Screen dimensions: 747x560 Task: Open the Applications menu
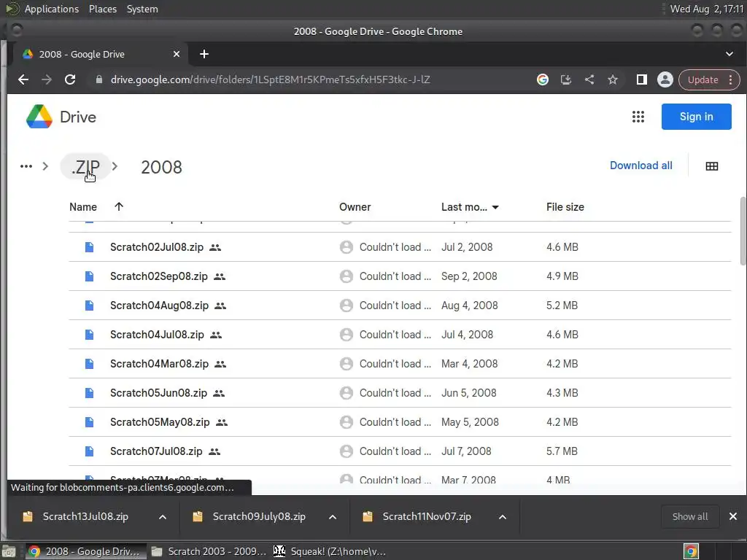tap(52, 9)
